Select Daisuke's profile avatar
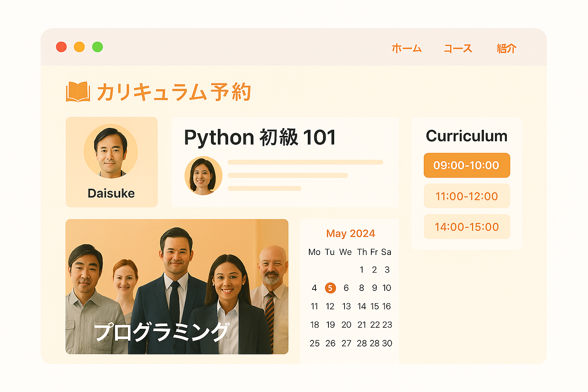The height and width of the screenshot is (392, 588). 111,152
